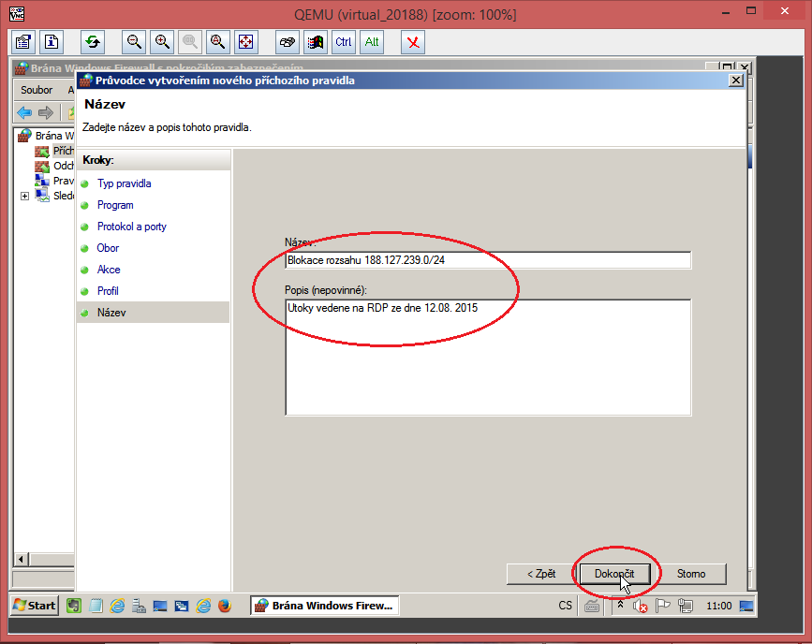Image resolution: width=812 pixels, height=644 pixels.
Task: Go to Typ pravidla step
Action: (x=125, y=183)
